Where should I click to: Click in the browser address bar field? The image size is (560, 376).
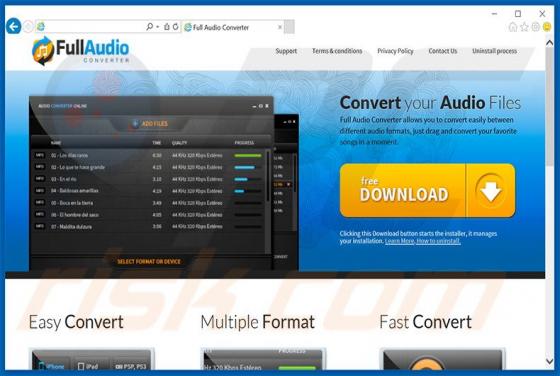[x=95, y=27]
